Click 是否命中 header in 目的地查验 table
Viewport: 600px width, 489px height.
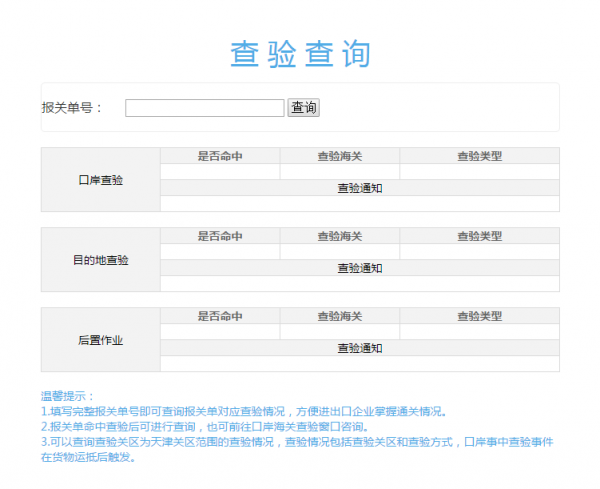[x=220, y=236]
